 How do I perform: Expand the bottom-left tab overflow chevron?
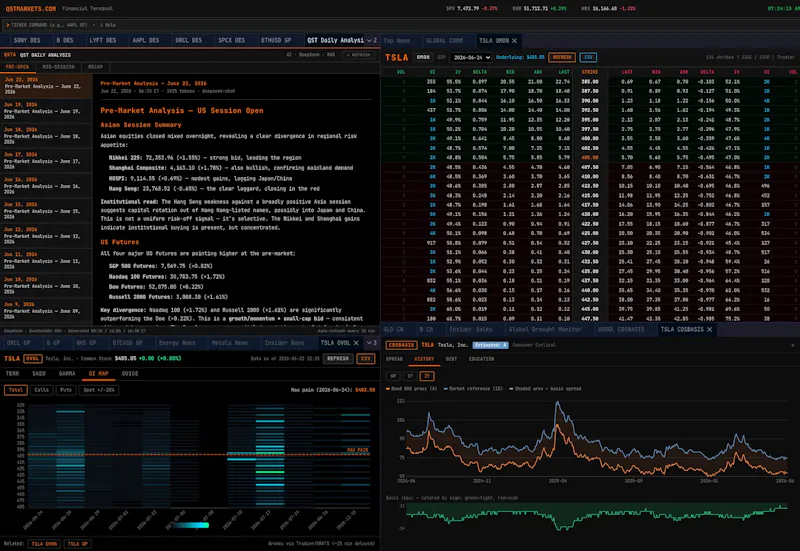click(x=371, y=343)
